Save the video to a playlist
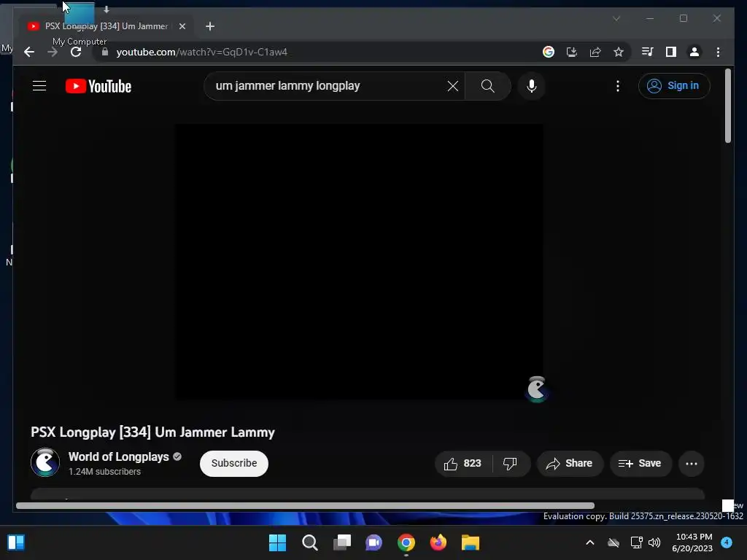The height and width of the screenshot is (560, 747). click(x=640, y=463)
